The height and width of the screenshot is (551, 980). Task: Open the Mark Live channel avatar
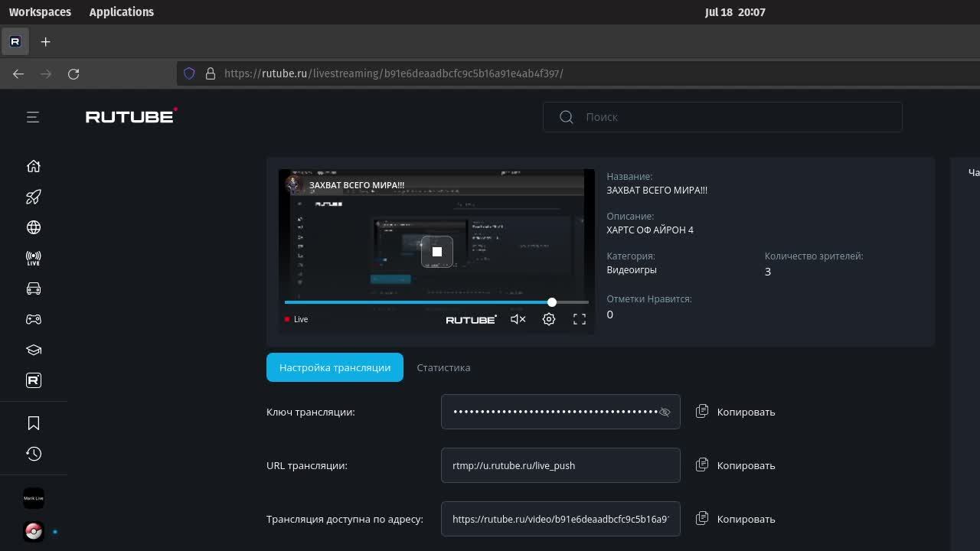pos(34,498)
